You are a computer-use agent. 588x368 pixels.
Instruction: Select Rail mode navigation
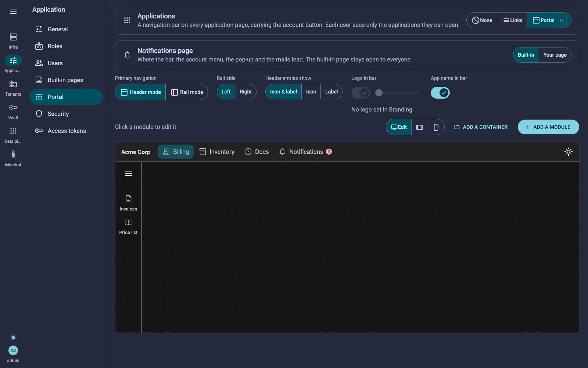pyautogui.click(x=187, y=92)
